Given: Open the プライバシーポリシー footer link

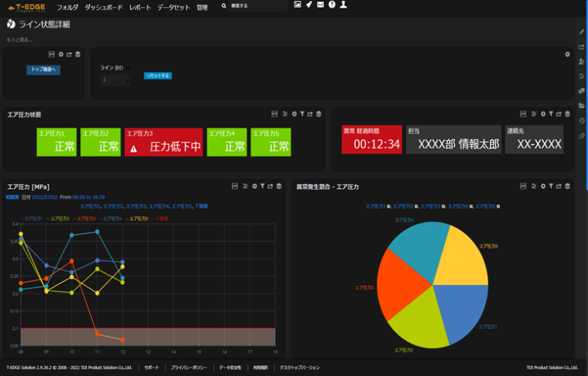Looking at the screenshot, I should [189, 367].
